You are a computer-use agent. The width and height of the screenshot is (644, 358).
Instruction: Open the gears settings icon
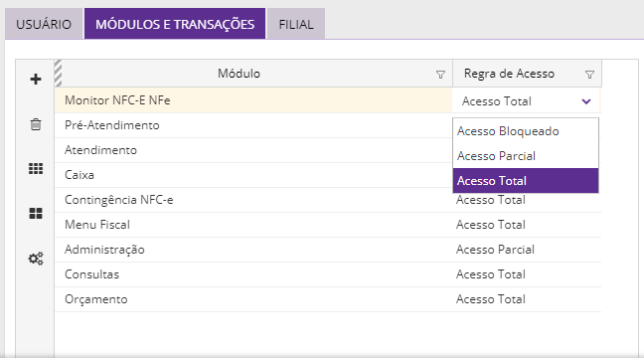(36, 259)
